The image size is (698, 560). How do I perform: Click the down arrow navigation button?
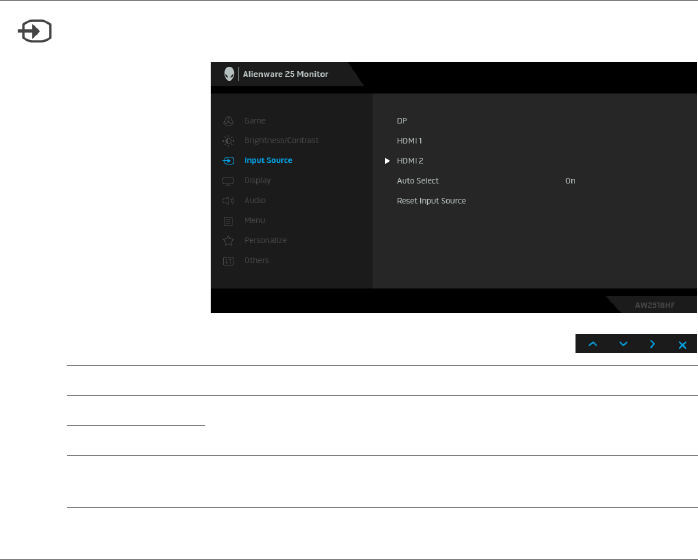coord(623,344)
